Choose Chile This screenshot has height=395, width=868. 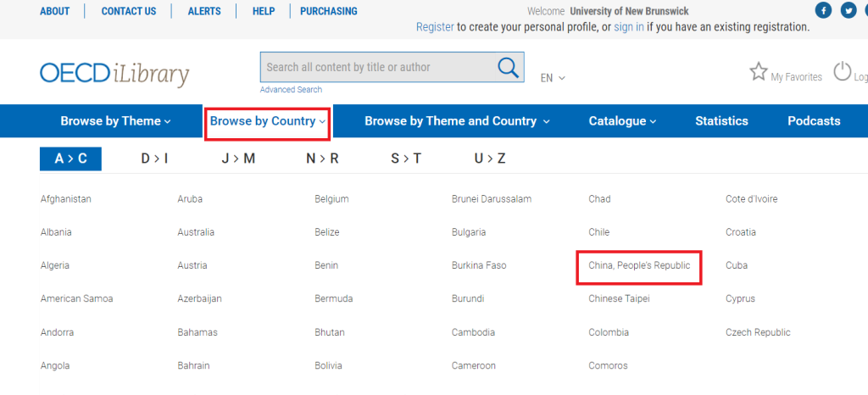point(599,232)
